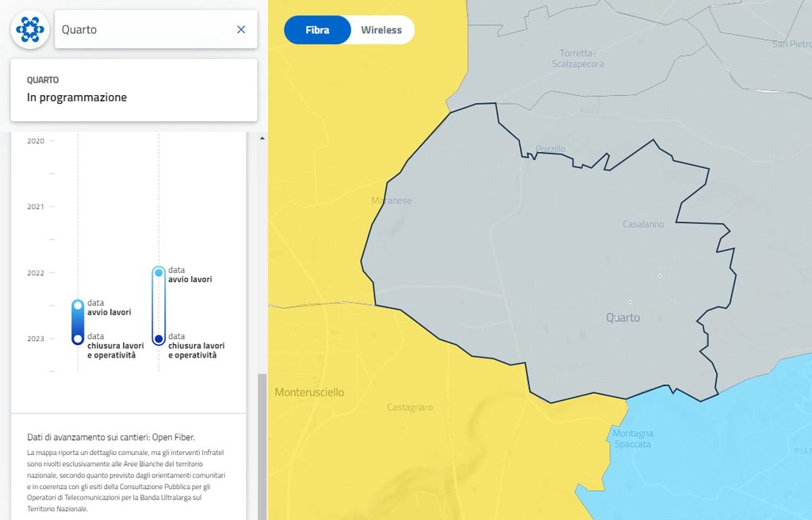The image size is (812, 520).
Task: Open the Quarto 'In programmazione' card
Action: click(133, 90)
